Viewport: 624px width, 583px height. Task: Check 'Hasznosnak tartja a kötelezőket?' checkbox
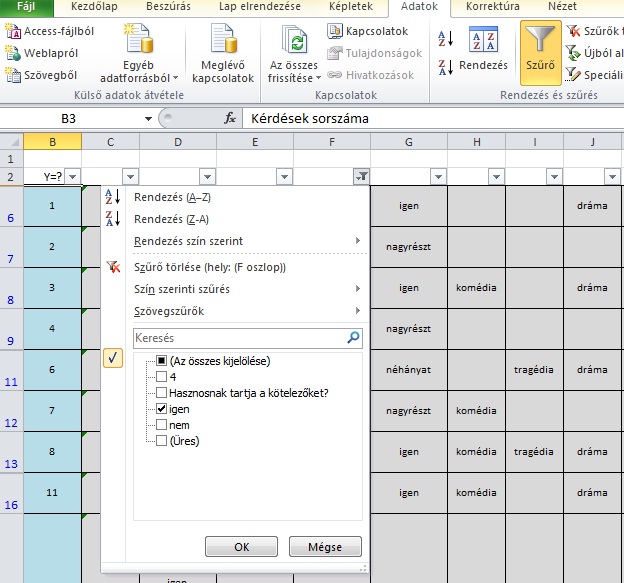tap(161, 393)
